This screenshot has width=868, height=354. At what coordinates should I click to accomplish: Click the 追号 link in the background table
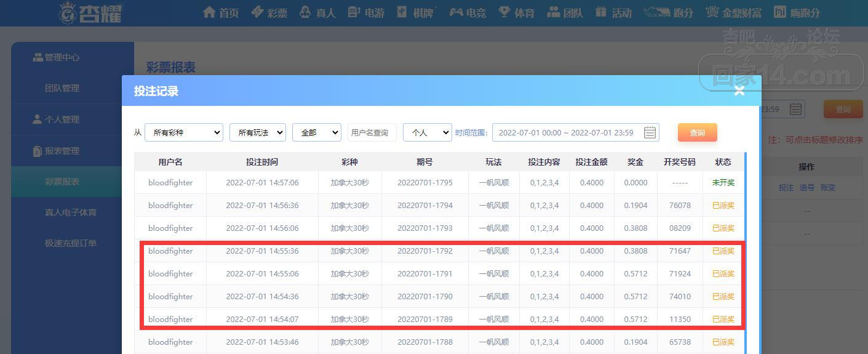(807, 188)
